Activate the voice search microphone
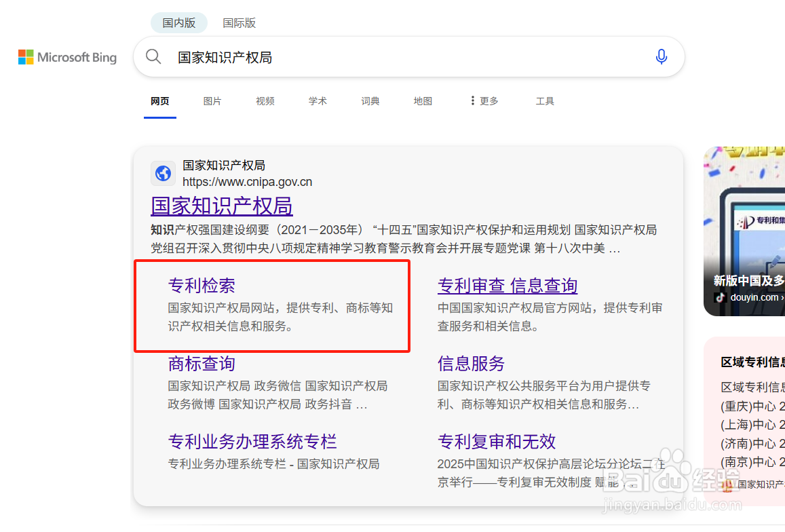785x532 pixels. pyautogui.click(x=661, y=56)
